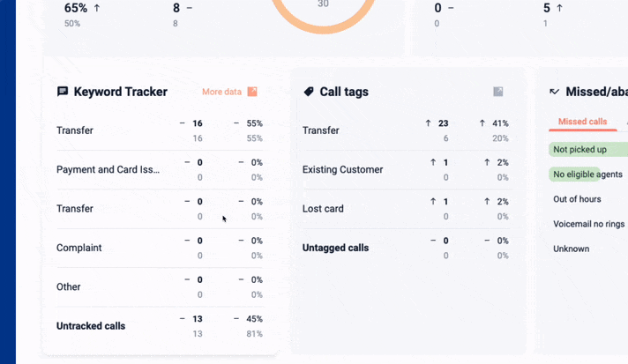Switch to the Missed calls tab
The width and height of the screenshot is (628, 364).
[582, 122]
